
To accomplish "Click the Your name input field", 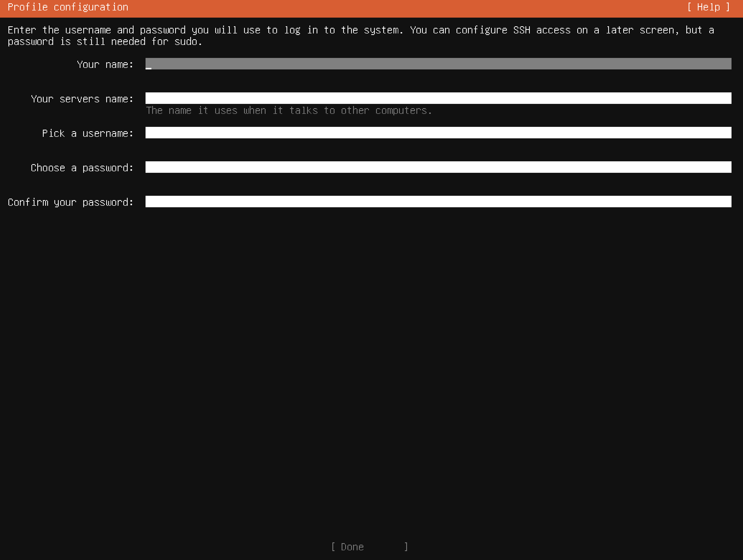I will tap(438, 64).
